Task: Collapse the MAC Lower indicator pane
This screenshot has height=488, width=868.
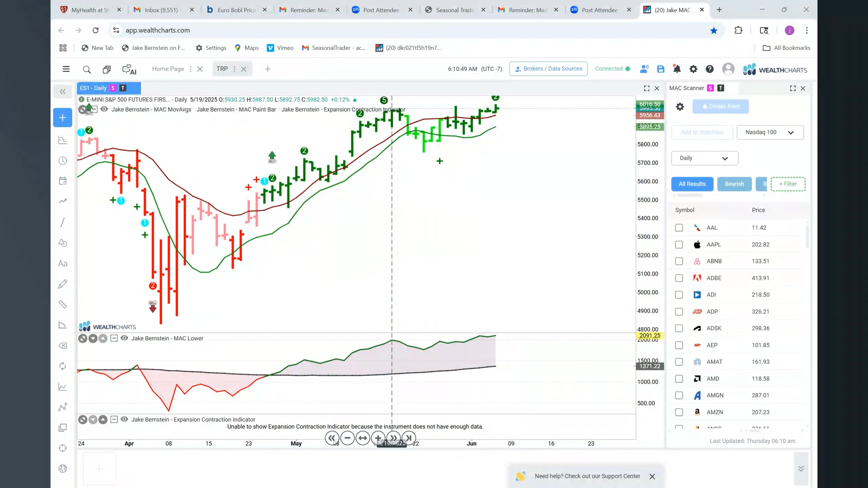Action: pyautogui.click(x=114, y=338)
